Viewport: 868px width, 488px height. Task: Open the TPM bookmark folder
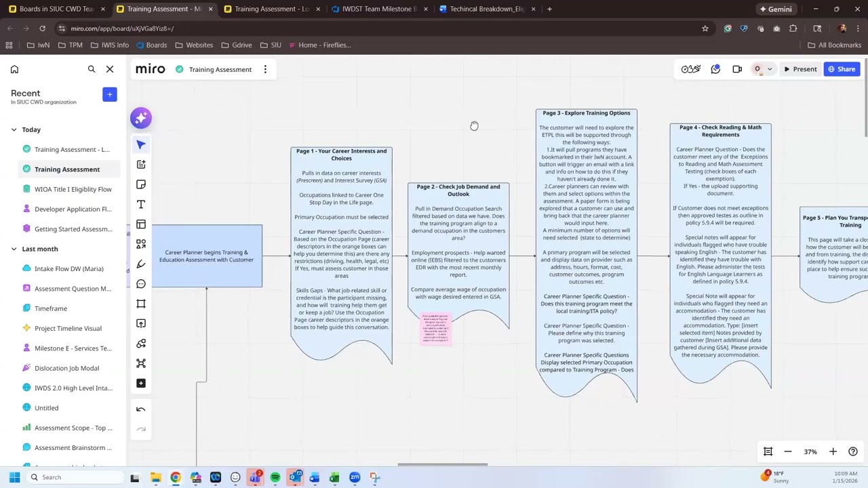point(71,45)
